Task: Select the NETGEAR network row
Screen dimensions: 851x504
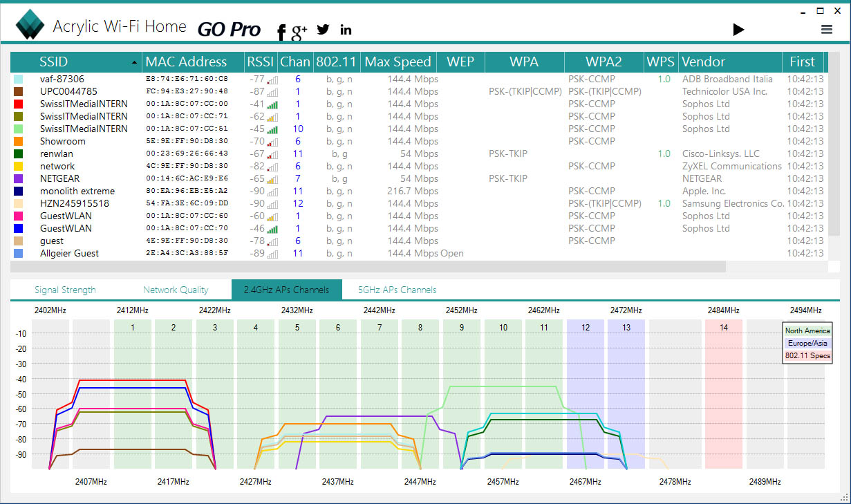Action: [x=419, y=178]
